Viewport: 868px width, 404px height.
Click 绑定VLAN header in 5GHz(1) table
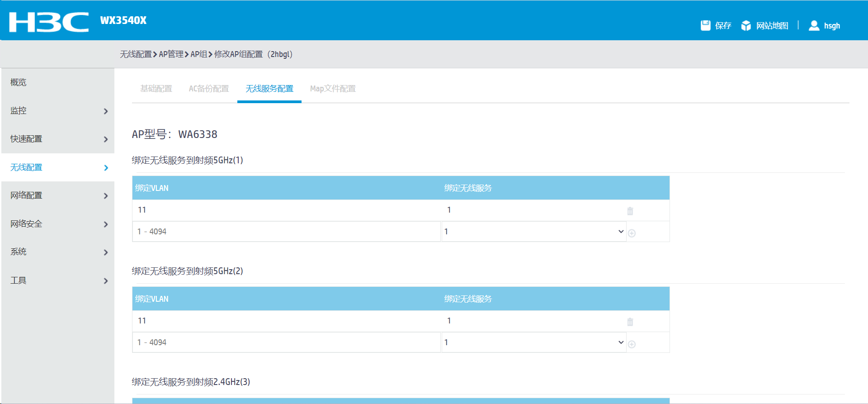[151, 188]
